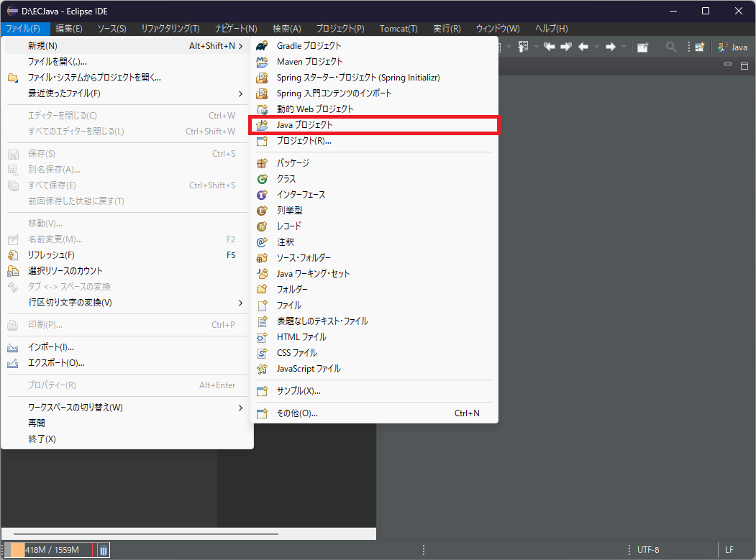Open the forward history dropdown arrow
The height and width of the screenshot is (560, 756).
pos(624,47)
